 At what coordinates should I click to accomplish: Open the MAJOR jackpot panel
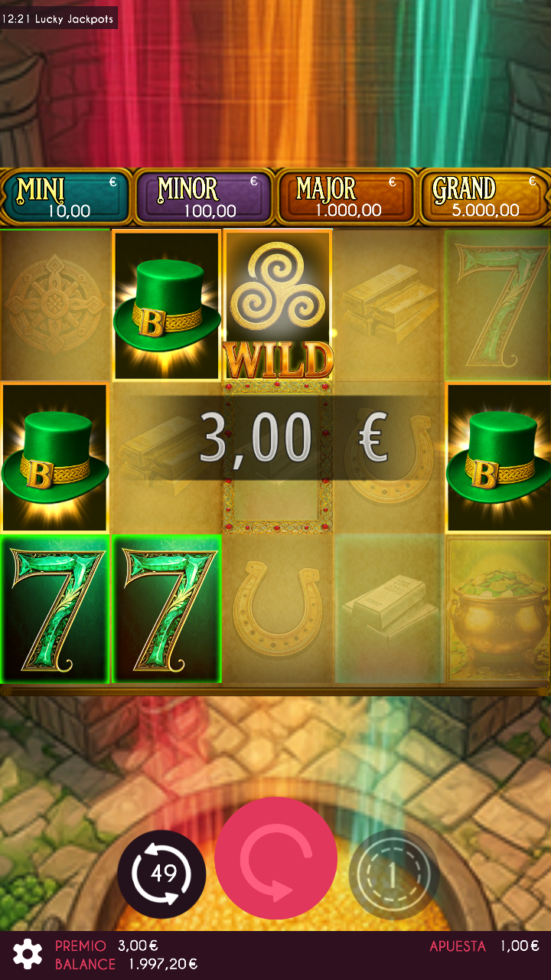tap(346, 197)
